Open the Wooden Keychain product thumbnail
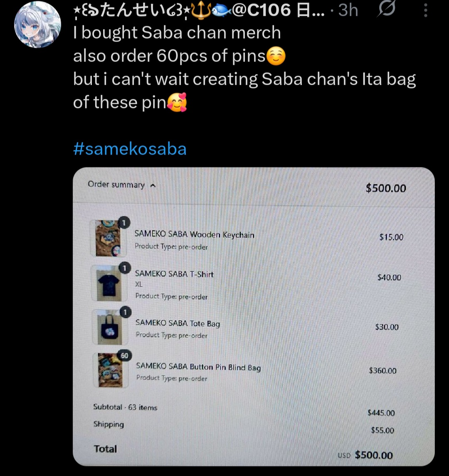This screenshot has width=449, height=476. click(x=109, y=238)
